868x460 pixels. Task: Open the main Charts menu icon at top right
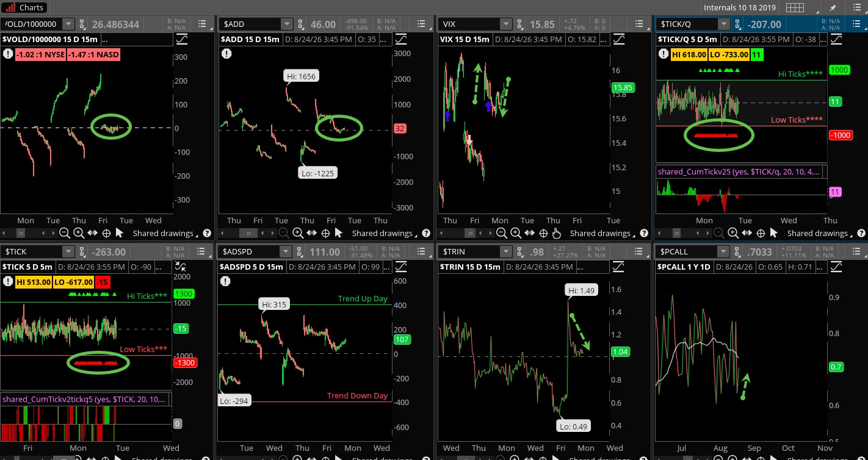(x=857, y=8)
